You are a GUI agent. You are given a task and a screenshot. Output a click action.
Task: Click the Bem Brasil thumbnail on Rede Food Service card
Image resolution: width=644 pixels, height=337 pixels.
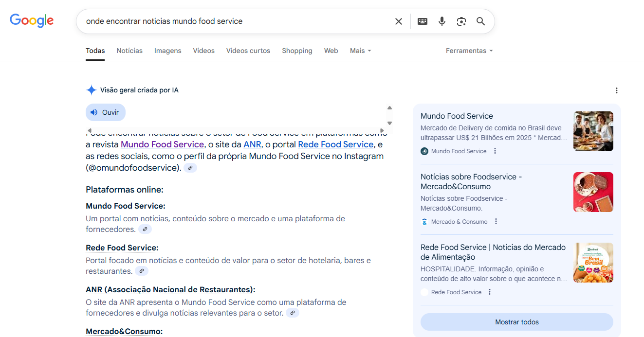pyautogui.click(x=593, y=263)
